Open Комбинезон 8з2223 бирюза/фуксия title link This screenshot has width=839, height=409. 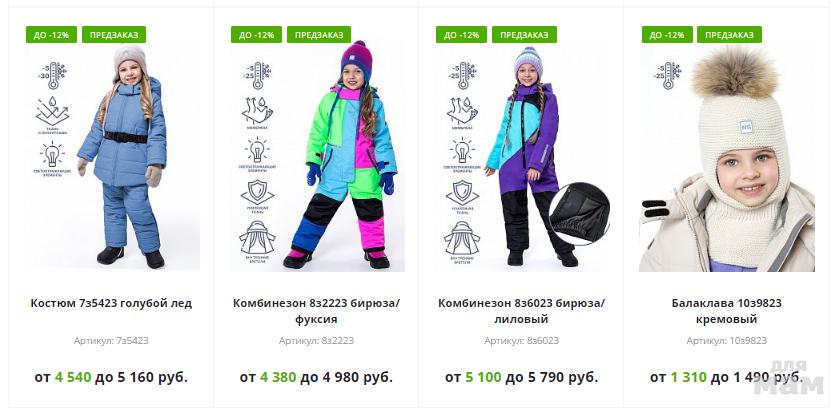316,311
